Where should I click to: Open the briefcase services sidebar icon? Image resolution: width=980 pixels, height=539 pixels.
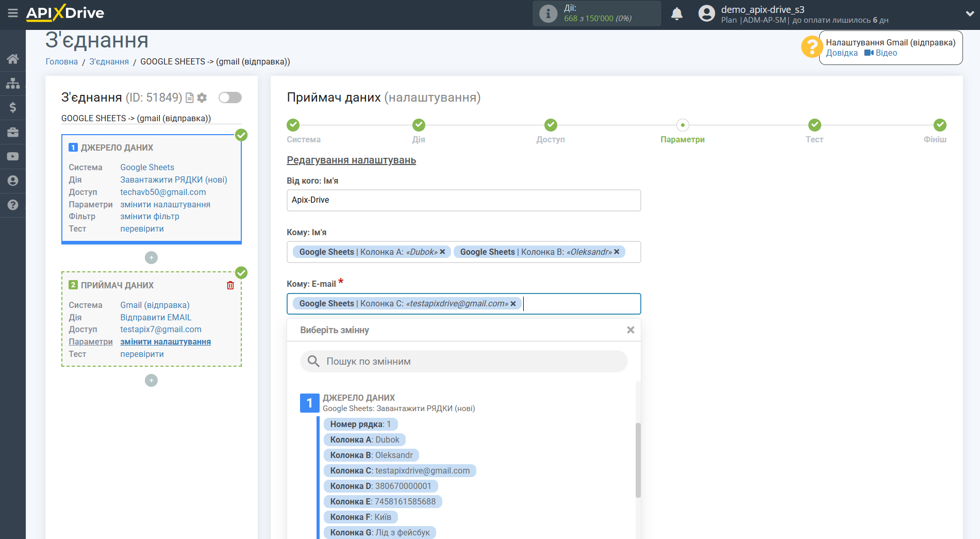pos(13,132)
